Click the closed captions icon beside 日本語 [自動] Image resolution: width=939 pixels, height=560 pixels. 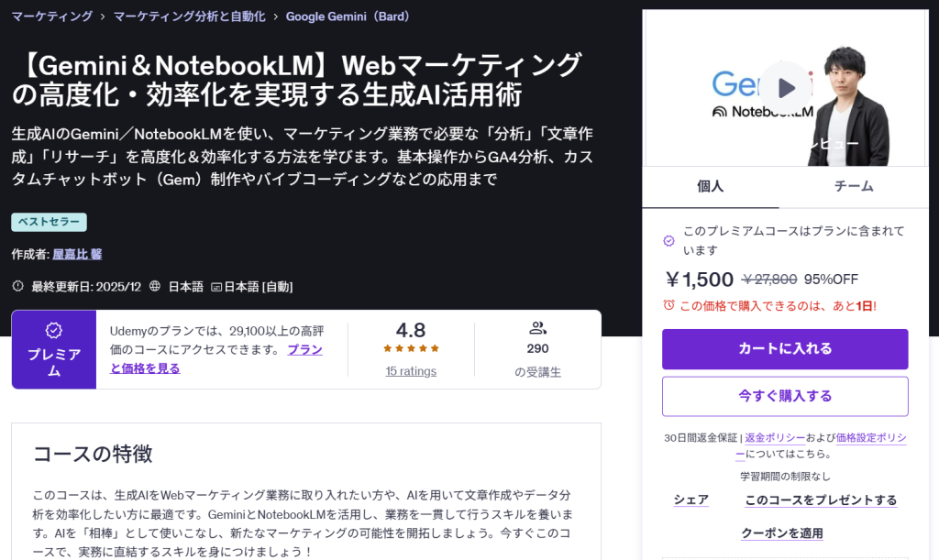tap(216, 287)
